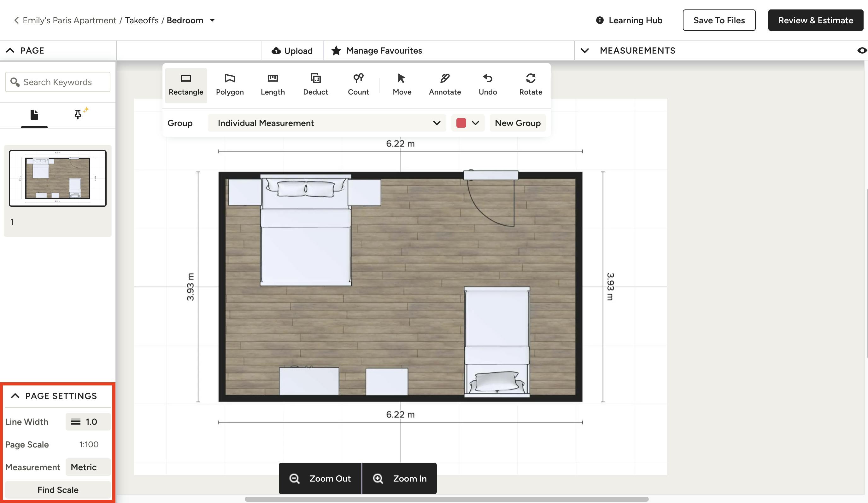
Task: Click the Zoom In button
Action: click(x=400, y=478)
